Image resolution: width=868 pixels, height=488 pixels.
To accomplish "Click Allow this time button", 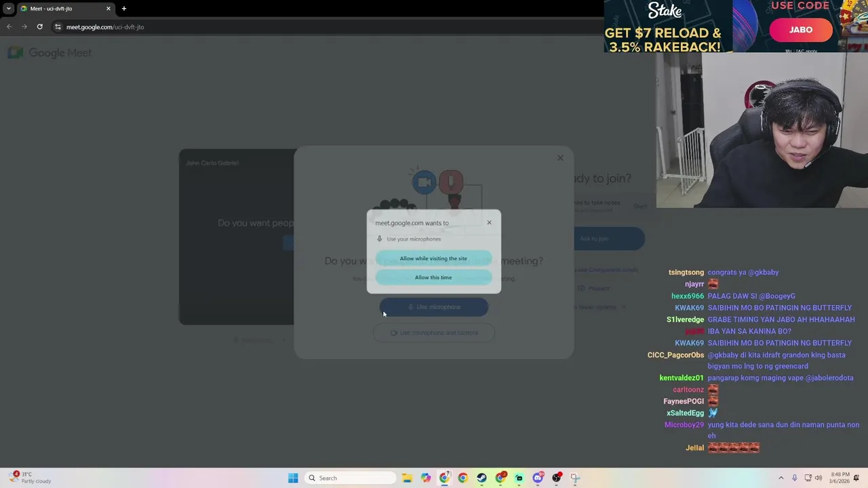I will (433, 277).
